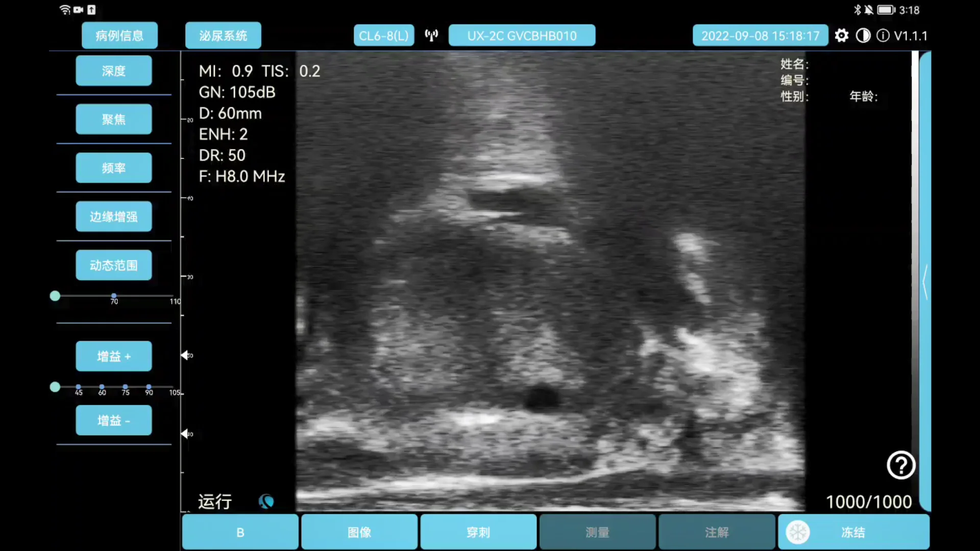Image resolution: width=980 pixels, height=551 pixels.
Task: Toggle 动态范围 dynamic range
Action: coord(113,265)
